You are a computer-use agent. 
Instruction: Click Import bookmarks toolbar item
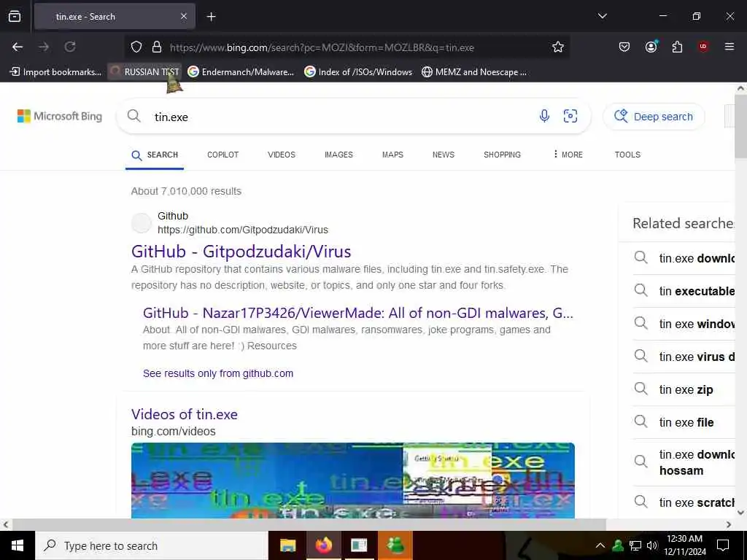[x=55, y=72]
